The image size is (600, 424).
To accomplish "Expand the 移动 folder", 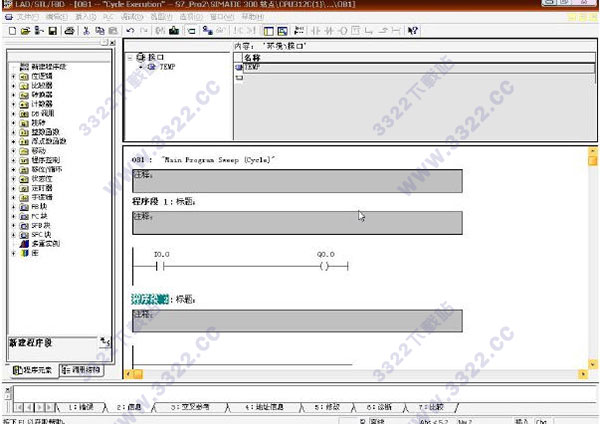I will [13, 151].
